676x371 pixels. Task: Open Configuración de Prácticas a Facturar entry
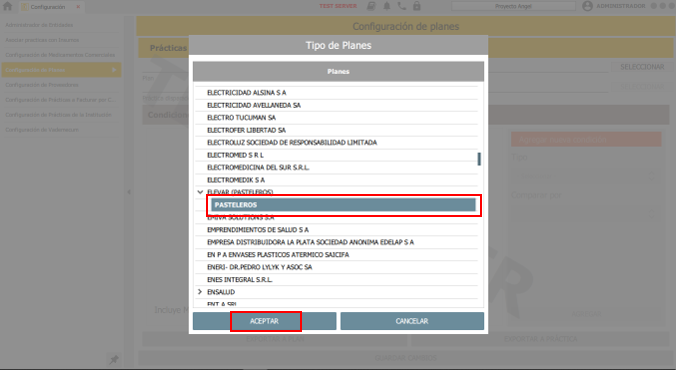click(60, 100)
